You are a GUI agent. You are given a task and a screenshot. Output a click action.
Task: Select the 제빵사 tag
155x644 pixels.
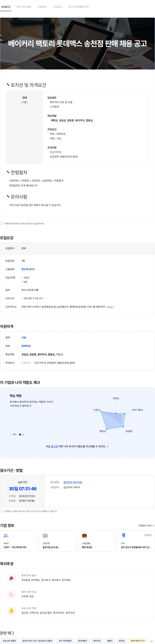tap(110, 641)
